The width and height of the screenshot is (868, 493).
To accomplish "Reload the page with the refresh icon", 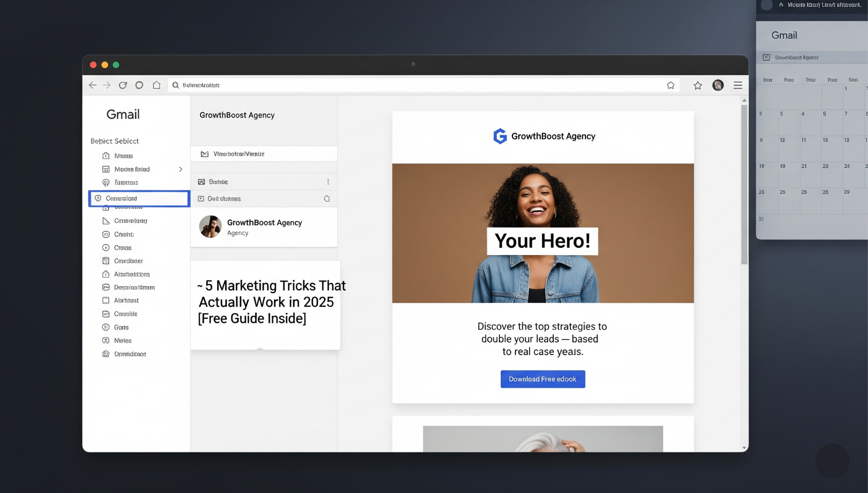I will coord(123,85).
